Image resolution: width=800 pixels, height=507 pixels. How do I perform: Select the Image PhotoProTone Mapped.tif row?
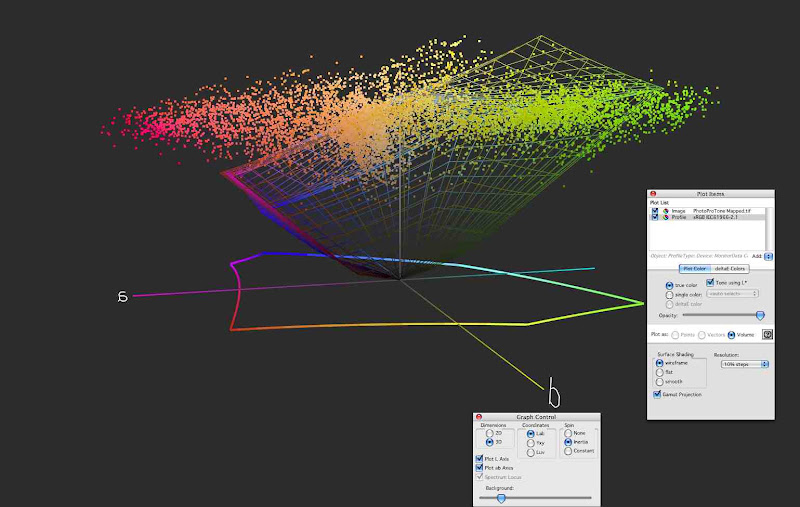(x=708, y=211)
